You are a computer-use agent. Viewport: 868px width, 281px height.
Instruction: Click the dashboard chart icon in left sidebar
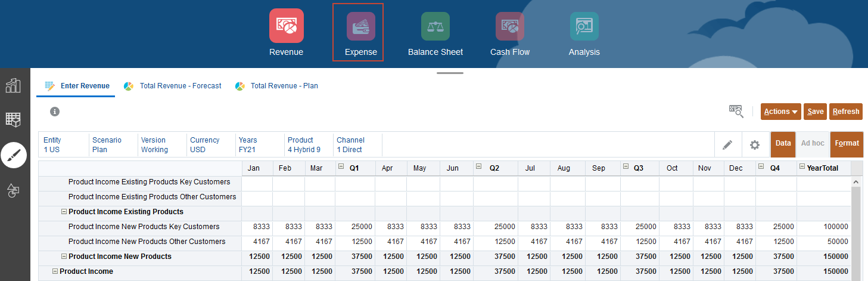coord(13,86)
